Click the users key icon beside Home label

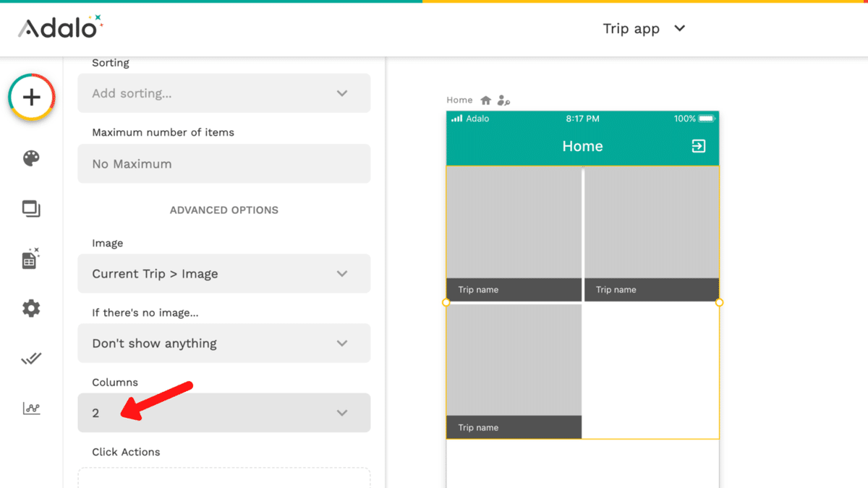pos(504,100)
